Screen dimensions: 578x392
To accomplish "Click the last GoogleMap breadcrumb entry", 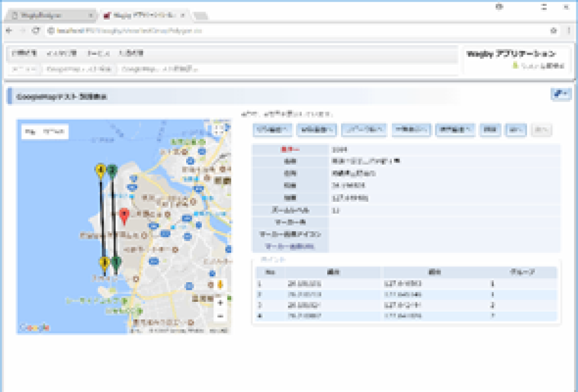I will [160, 69].
